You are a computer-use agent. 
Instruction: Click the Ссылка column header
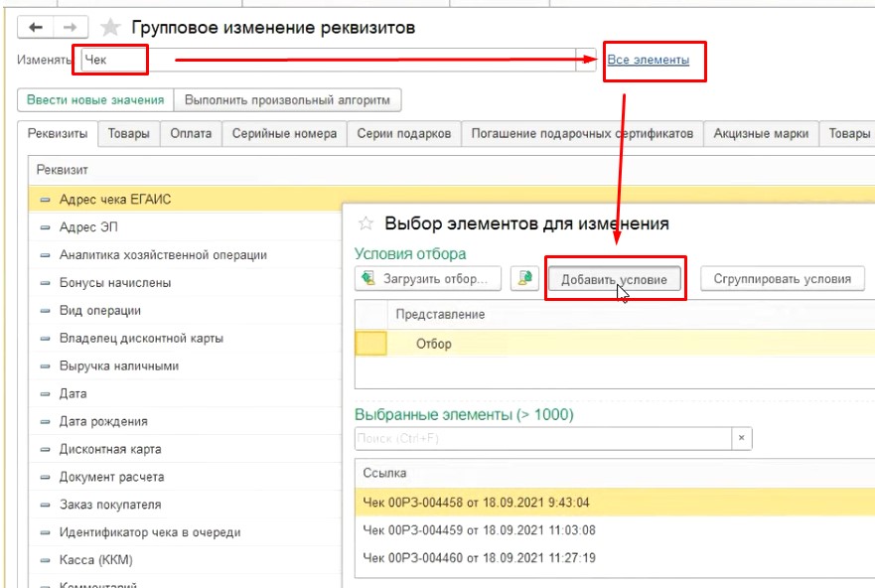615,473
